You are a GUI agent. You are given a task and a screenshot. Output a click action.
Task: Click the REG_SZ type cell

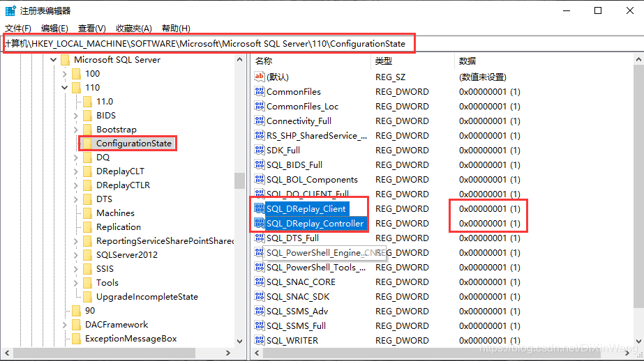[390, 77]
